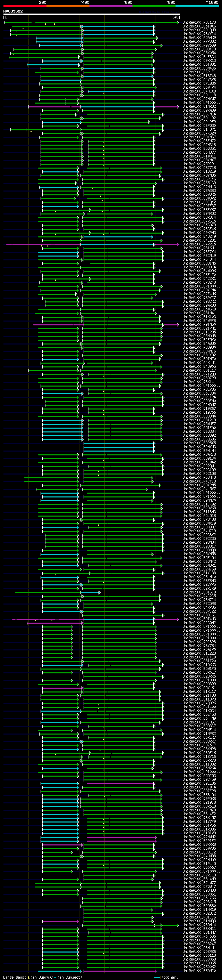This screenshot has width=222, height=980.
Task: Click the white query sequence bar
Action: pyautogui.click(x=91, y=14)
